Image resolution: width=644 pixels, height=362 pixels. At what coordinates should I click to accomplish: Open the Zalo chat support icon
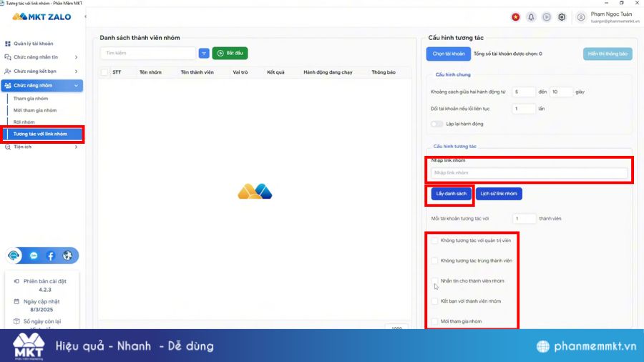pyautogui.click(x=34, y=255)
